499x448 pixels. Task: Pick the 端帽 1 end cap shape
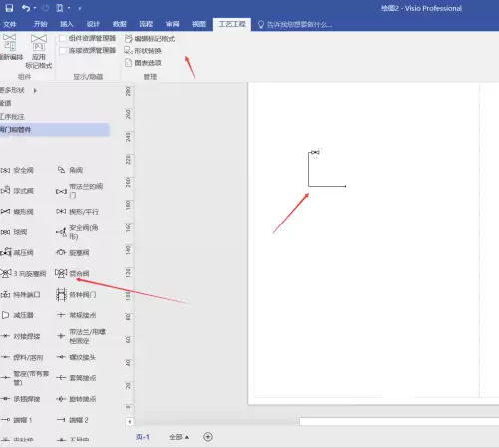point(17,420)
